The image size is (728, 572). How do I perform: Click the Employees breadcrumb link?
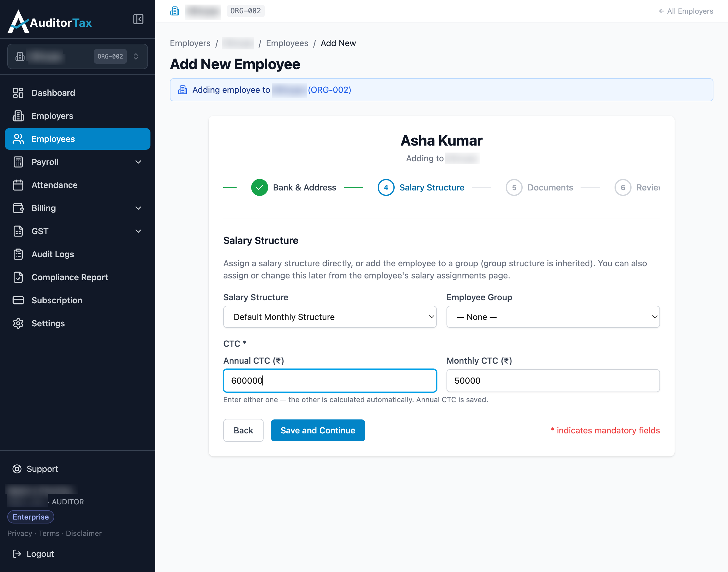click(287, 43)
